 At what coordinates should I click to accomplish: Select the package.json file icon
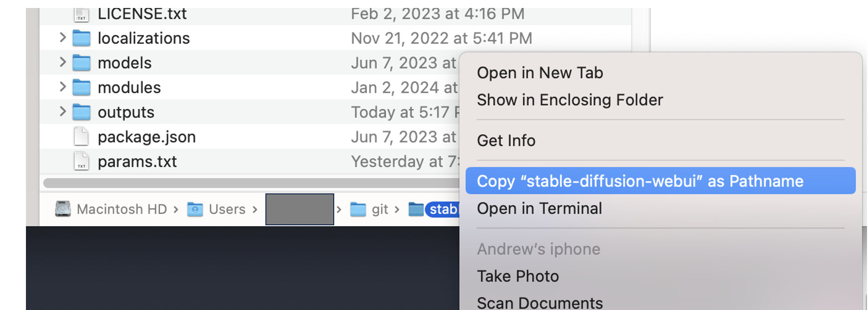coord(81,137)
